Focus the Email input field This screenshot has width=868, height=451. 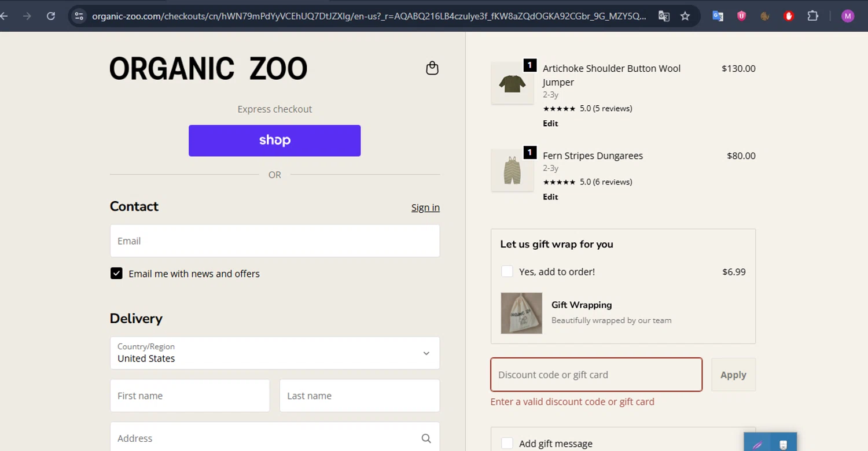[x=275, y=241]
